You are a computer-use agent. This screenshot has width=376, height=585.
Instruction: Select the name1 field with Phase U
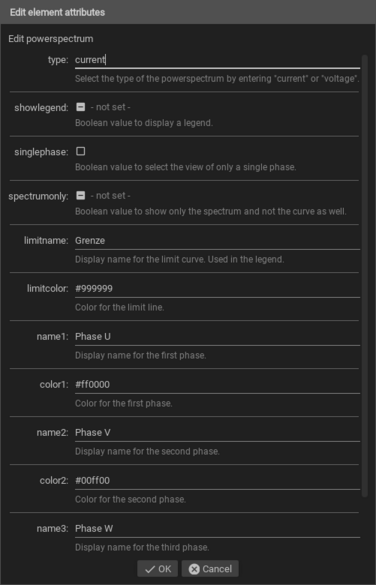217,337
